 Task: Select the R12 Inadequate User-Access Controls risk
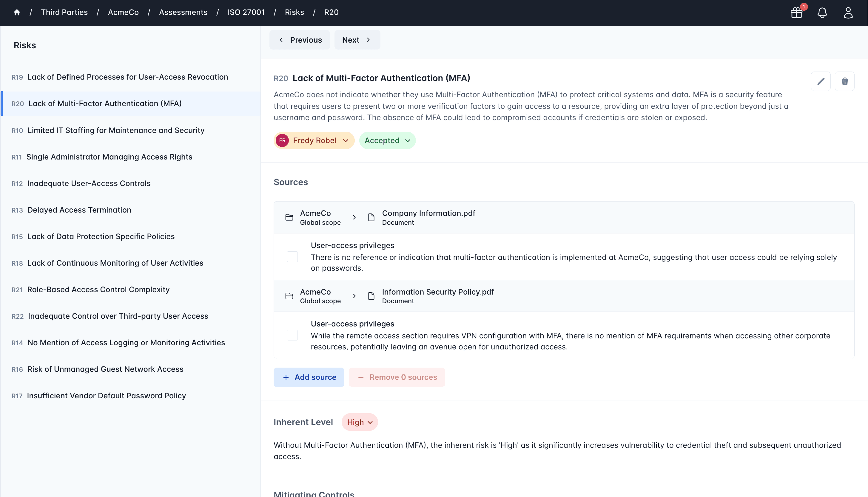[89, 184]
